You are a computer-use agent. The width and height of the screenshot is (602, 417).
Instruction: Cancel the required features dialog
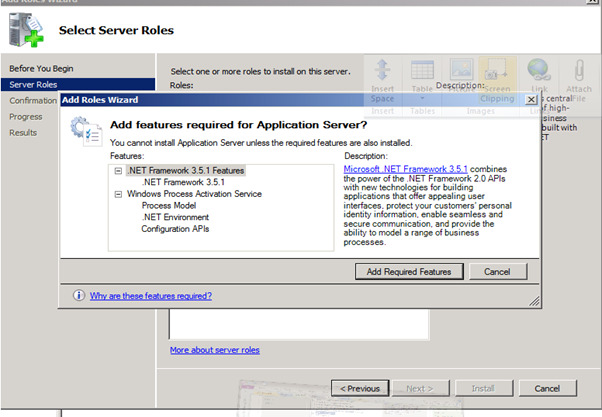coord(498,271)
